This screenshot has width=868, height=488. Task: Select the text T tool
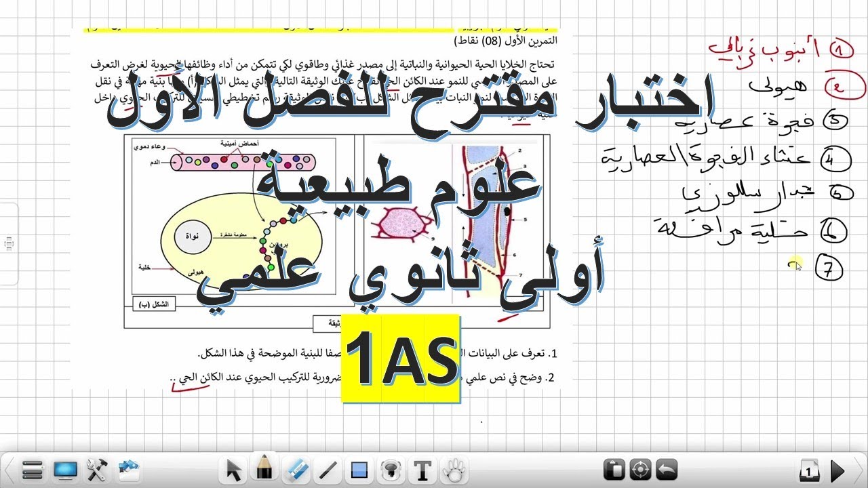[423, 470]
